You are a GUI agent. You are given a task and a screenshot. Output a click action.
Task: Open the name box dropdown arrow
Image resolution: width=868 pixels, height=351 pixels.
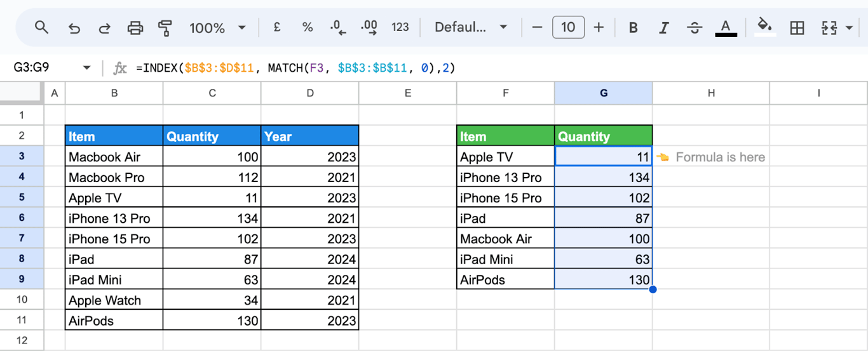[x=86, y=68]
